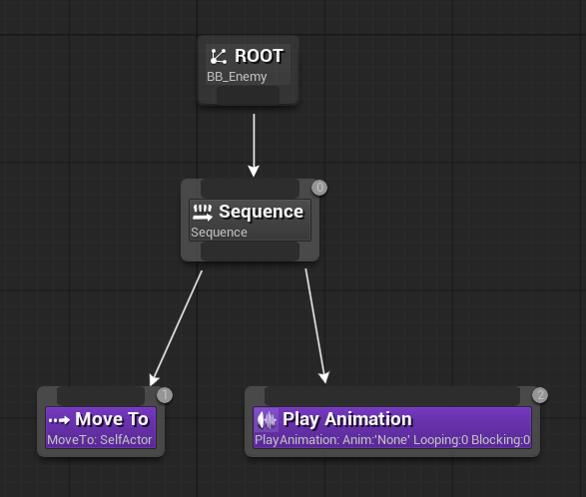The image size is (586, 497).
Task: Click the Sequence node arrow icon
Action: click(202, 212)
